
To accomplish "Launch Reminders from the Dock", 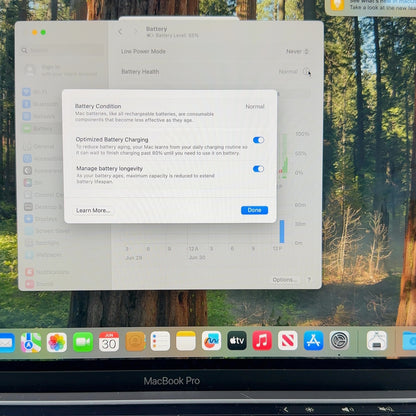I will [x=160, y=341].
